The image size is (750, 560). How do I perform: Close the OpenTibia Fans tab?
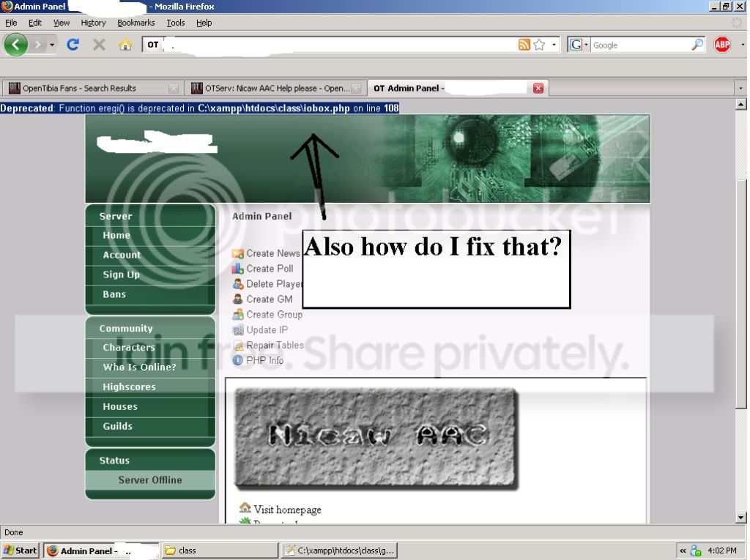click(174, 89)
